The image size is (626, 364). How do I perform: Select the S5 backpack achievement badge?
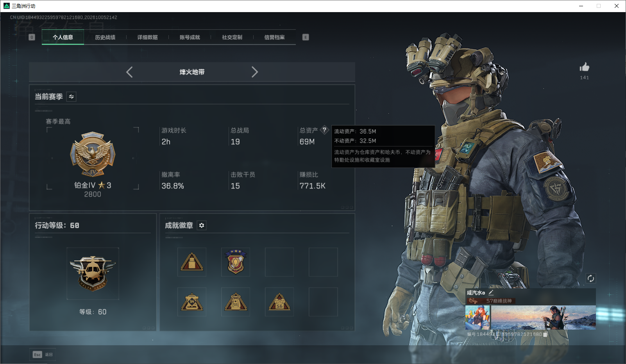[x=236, y=302]
